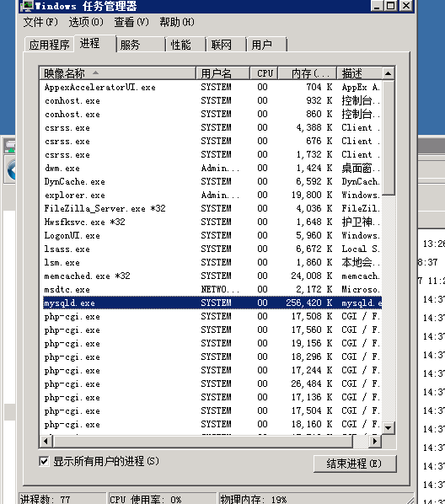Screen dimensions: 445x504
Task: Sort by CPU column header
Action: (x=265, y=73)
